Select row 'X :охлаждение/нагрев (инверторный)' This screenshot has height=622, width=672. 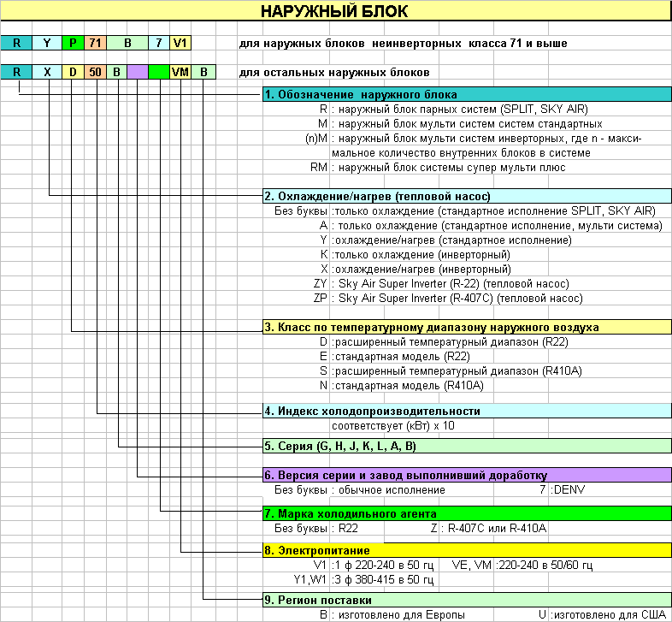pos(416,270)
